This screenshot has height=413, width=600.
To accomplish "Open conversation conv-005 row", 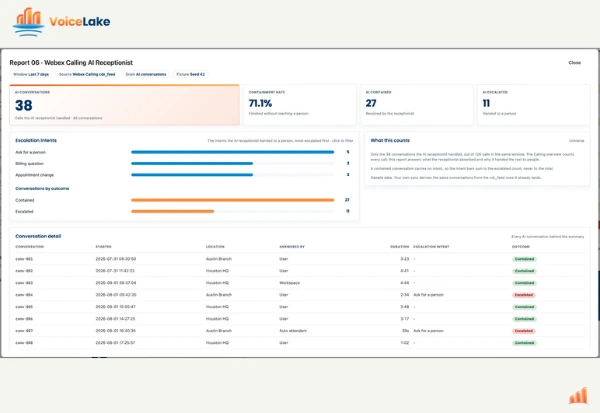I will coord(300,307).
